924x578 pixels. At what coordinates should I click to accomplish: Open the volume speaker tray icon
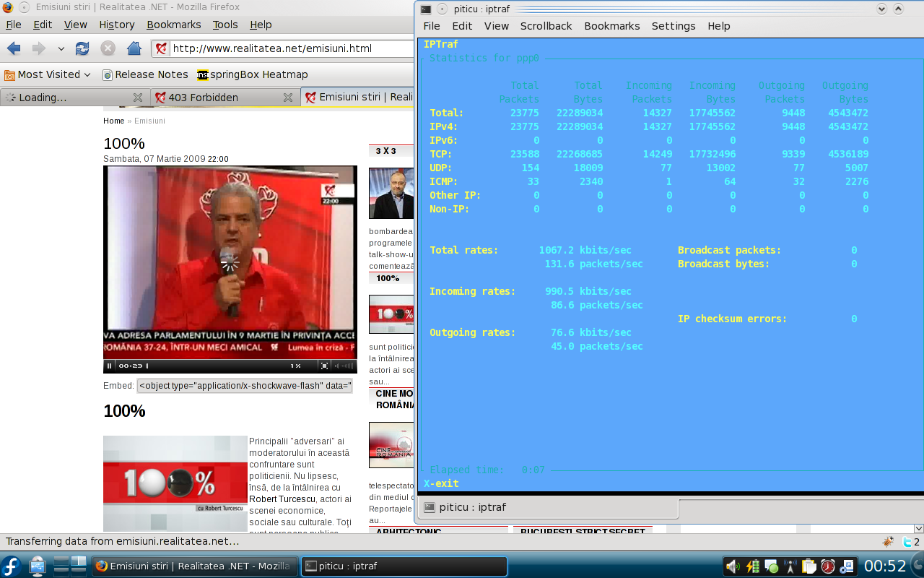tap(733, 566)
